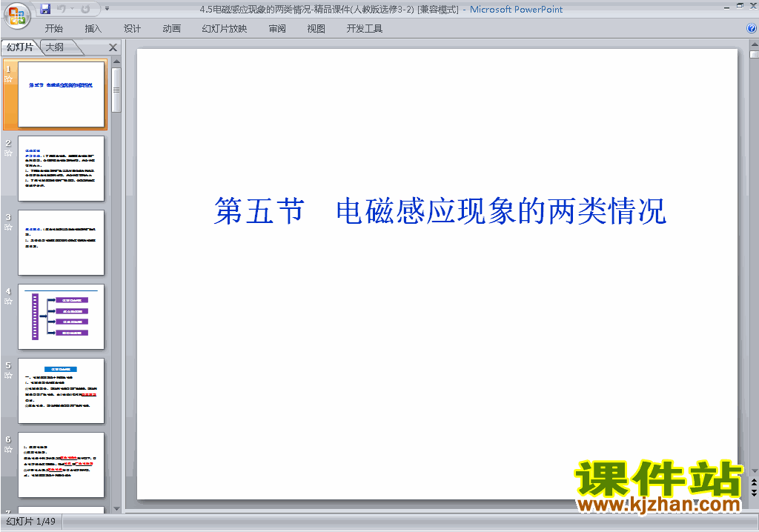Click the redo/repeat icon
The image size is (759, 532).
point(86,9)
